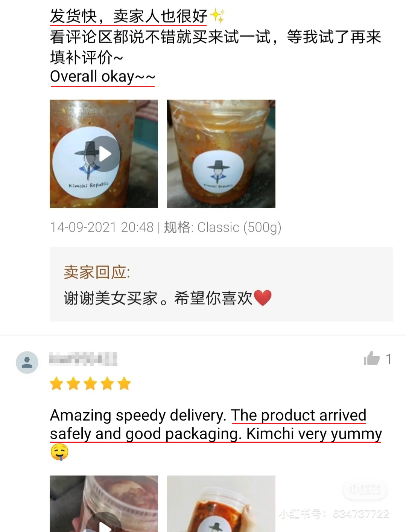Tap the sparkle emoji after first line
Image resolution: width=406 pixels, height=532 pixels.
(217, 16)
